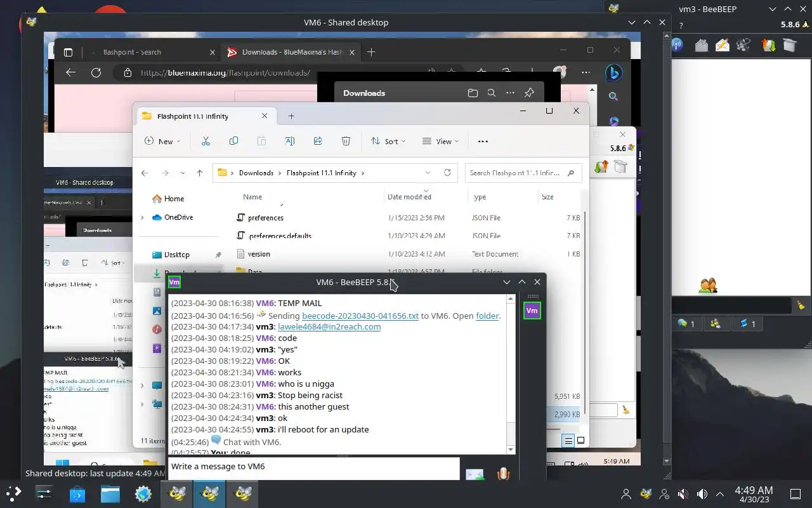The image size is (812, 508).
Task: Click the folder link in VM6 chat
Action: (487, 316)
